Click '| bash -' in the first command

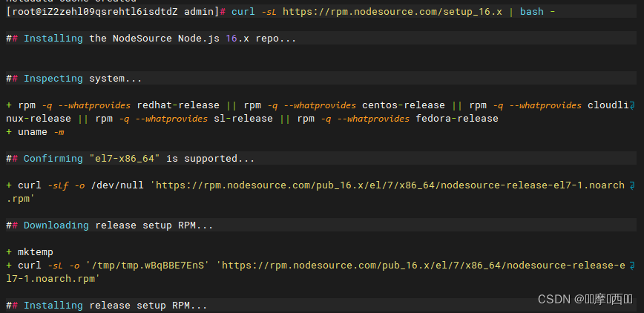pyautogui.click(x=532, y=12)
